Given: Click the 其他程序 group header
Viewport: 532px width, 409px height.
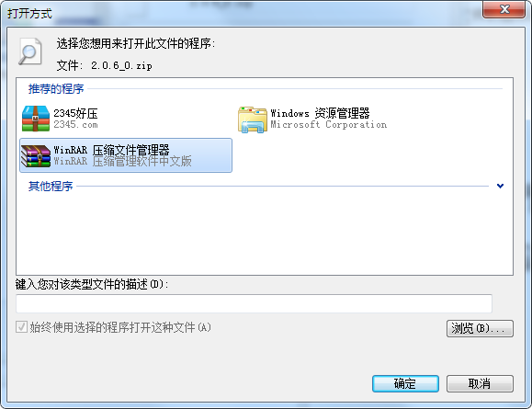Looking at the screenshot, I should 51,186.
